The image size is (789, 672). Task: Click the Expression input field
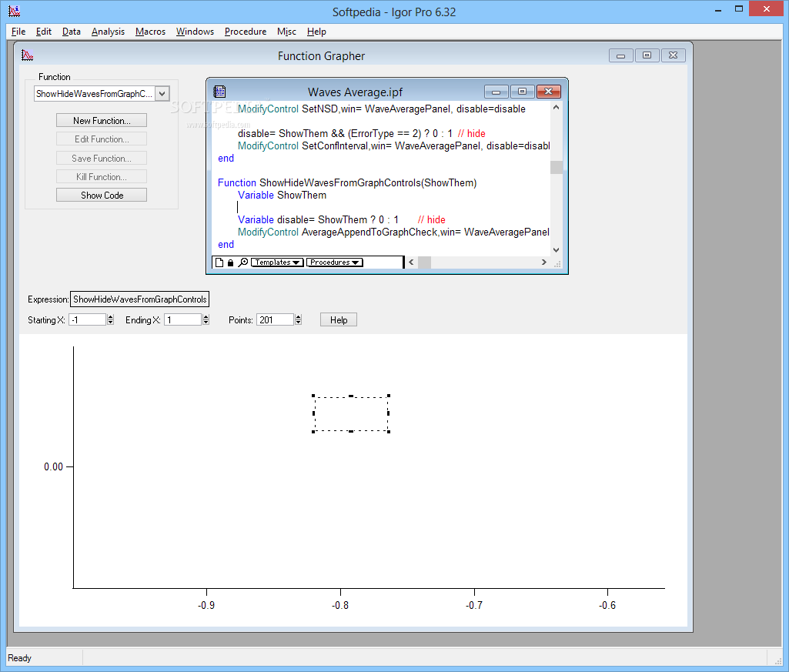[x=139, y=299]
